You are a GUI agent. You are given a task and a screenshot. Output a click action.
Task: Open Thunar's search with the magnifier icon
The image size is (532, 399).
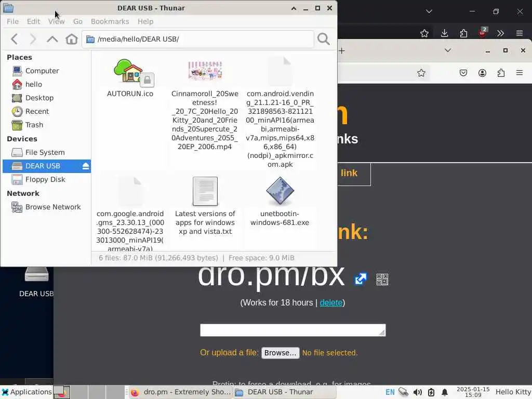(x=323, y=39)
